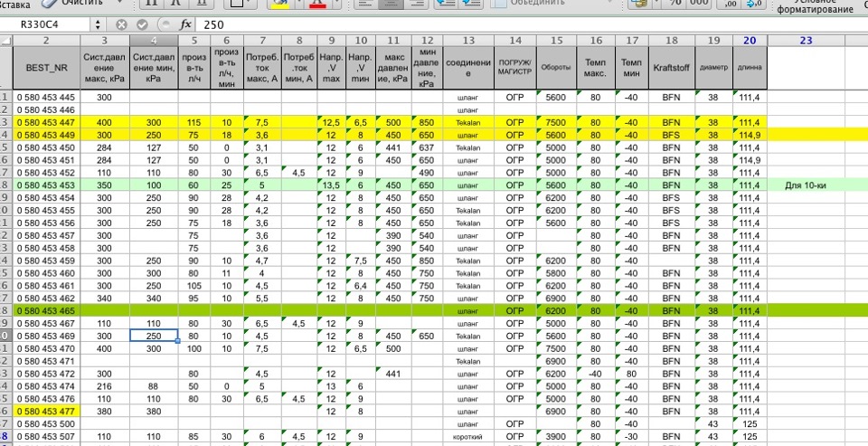Select column header 23
Screen dimensions: 868x446
click(806, 41)
